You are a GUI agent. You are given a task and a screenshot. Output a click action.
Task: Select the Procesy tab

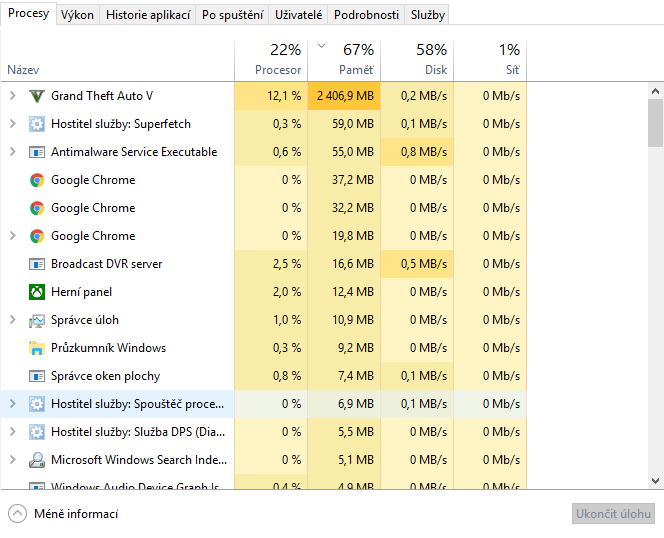pos(28,14)
